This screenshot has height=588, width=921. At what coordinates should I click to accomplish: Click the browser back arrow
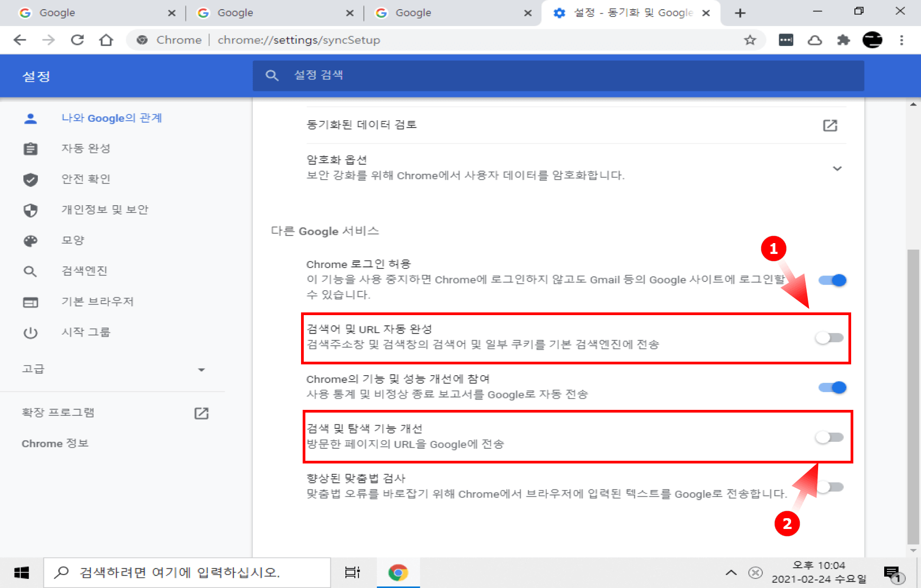coord(20,40)
